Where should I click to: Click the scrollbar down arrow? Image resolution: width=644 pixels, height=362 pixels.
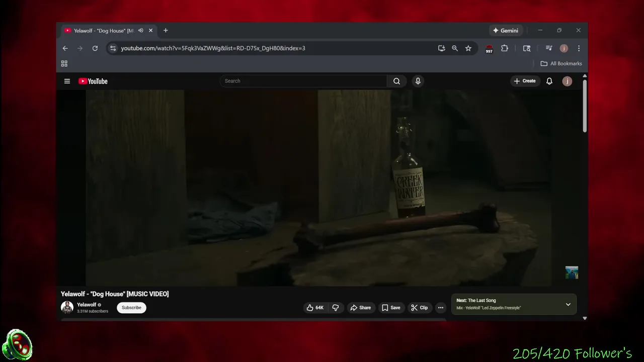point(585,318)
